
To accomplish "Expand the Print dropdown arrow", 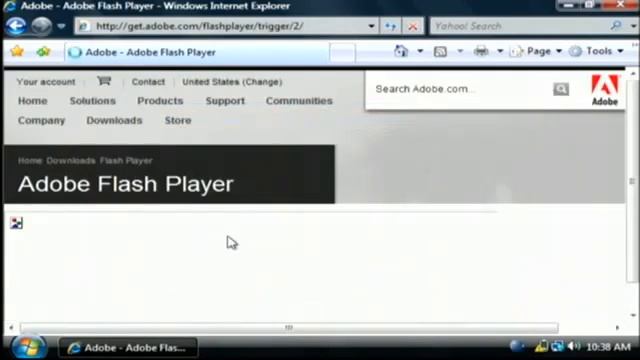I will click(500, 51).
